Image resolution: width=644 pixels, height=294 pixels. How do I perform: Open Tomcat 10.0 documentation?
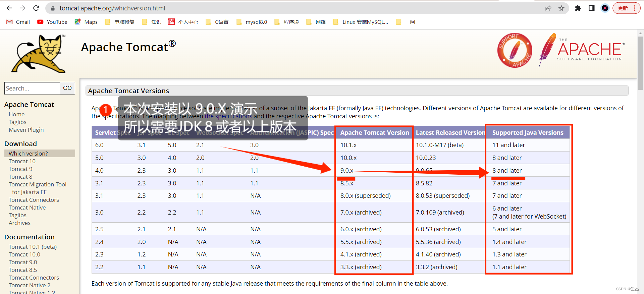24,254
